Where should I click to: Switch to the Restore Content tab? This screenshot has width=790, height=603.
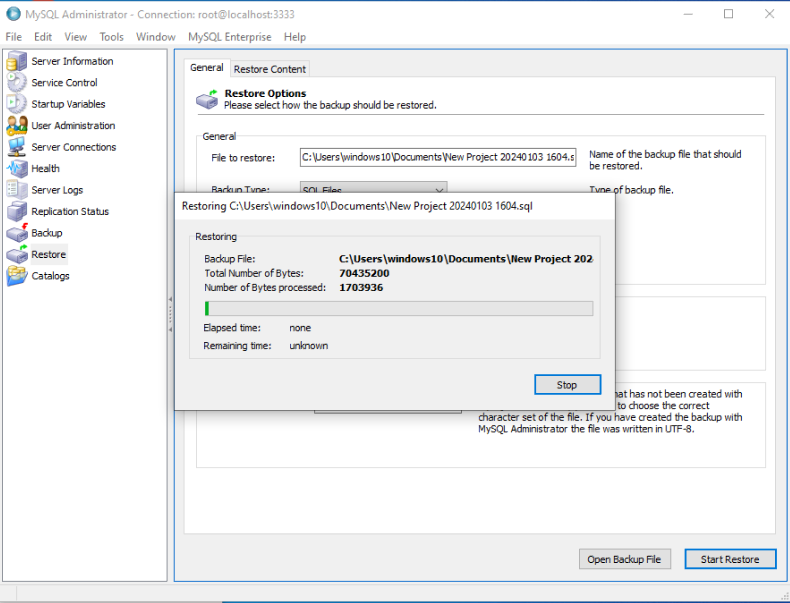[x=270, y=69]
